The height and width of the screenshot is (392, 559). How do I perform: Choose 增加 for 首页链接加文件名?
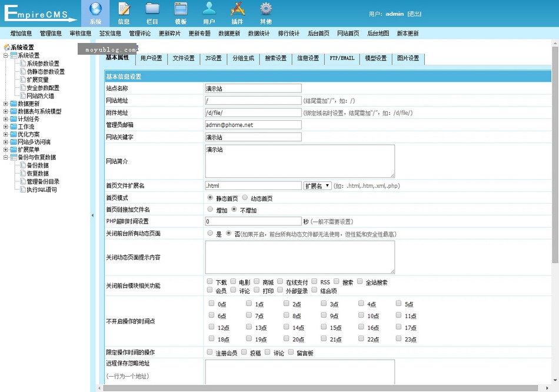pyautogui.click(x=210, y=210)
